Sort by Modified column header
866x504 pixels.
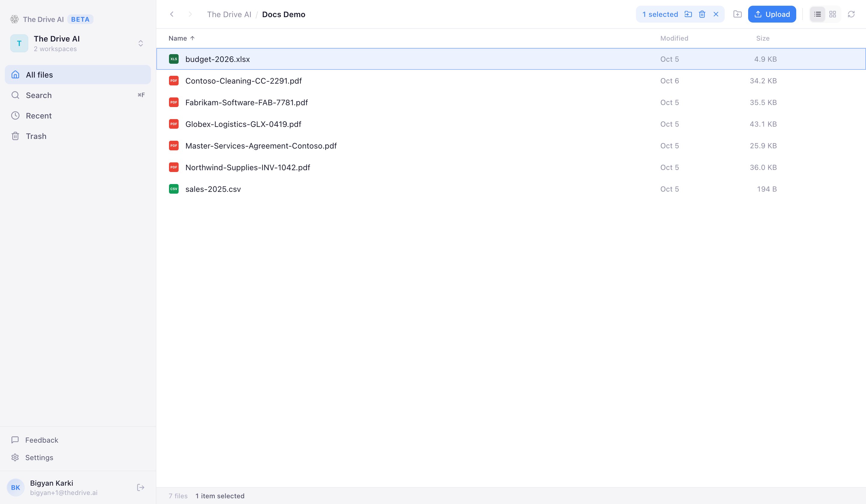[x=674, y=38]
